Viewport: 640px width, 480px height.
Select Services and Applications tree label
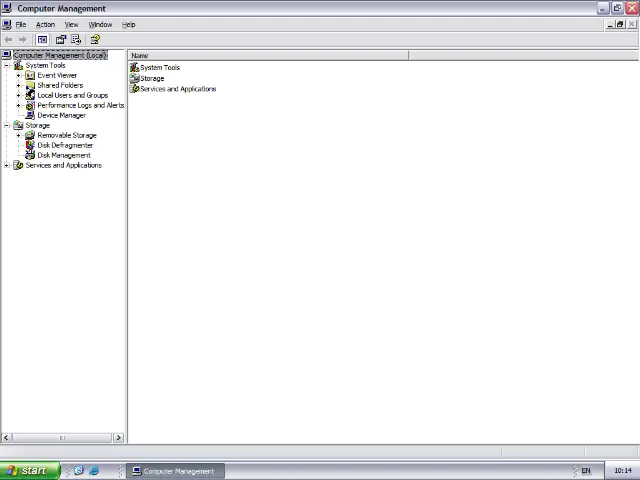(64, 165)
